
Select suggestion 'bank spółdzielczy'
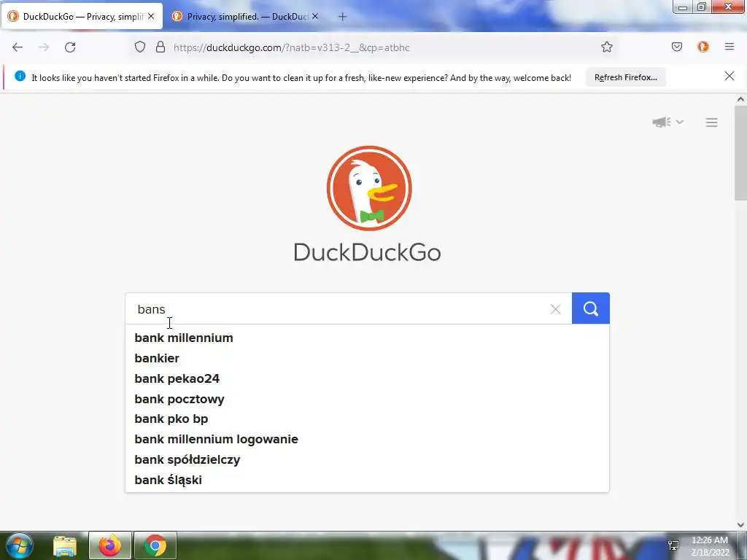click(x=367, y=459)
